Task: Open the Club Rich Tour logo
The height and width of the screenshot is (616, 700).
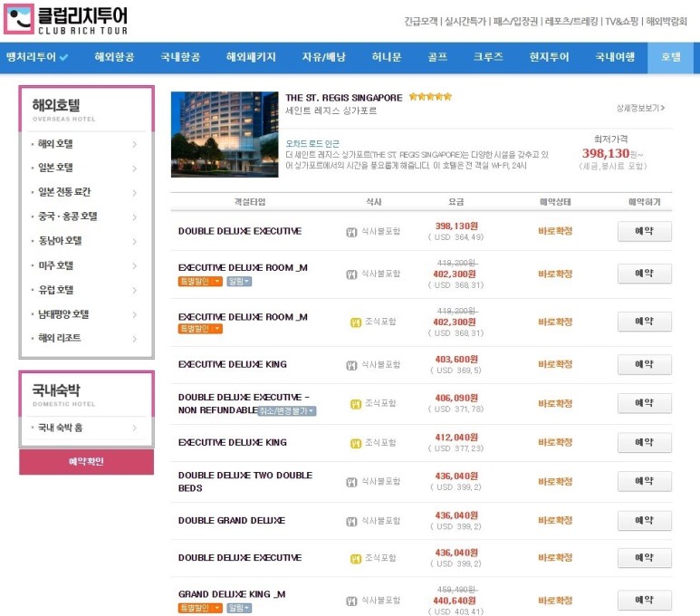Action: (65, 19)
